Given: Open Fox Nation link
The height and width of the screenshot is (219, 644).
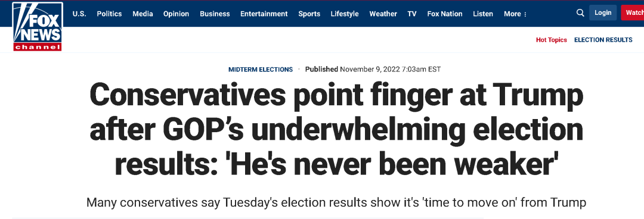Looking at the screenshot, I should [445, 14].
